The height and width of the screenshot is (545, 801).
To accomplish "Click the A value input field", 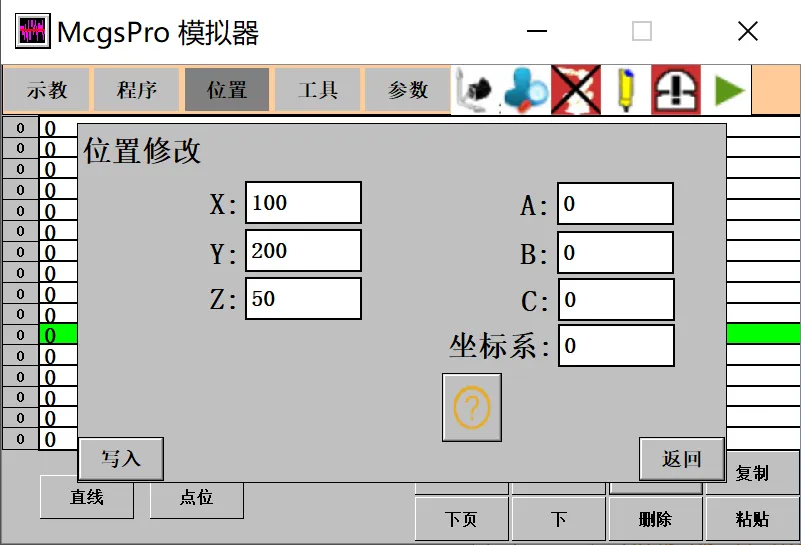I will [616, 203].
